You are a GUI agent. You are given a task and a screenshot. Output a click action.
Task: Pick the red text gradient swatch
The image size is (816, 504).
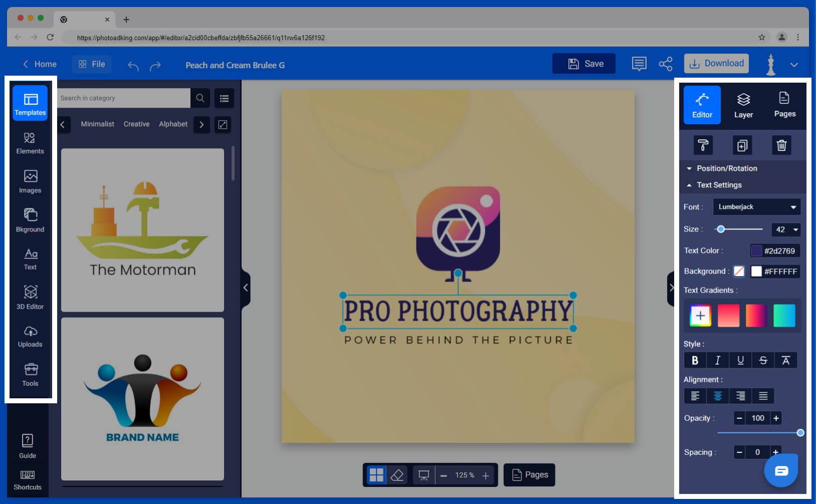tap(728, 316)
